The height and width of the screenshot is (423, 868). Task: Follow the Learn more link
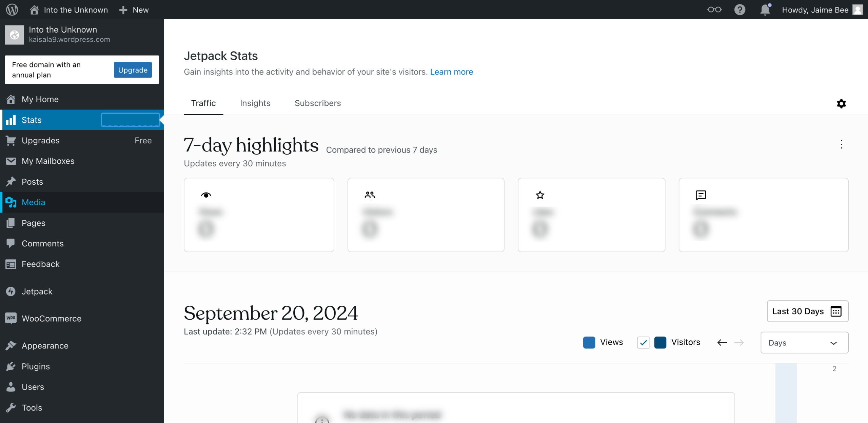451,72
